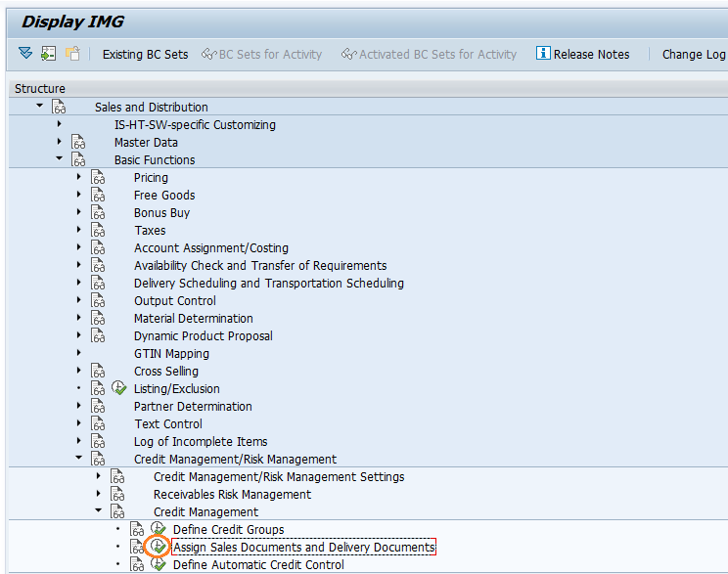Open documentation icon for Text Control

pyautogui.click(x=98, y=424)
